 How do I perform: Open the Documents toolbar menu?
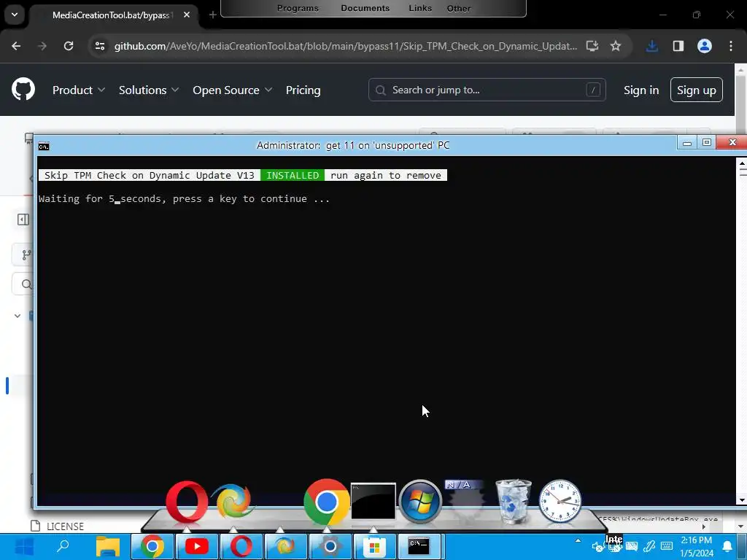click(x=365, y=8)
